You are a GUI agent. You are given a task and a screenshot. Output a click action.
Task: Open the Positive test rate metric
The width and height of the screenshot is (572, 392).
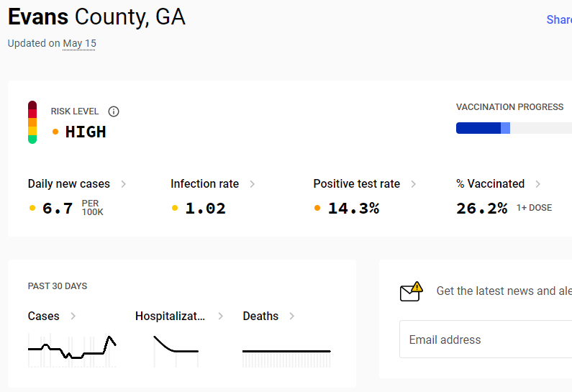point(357,184)
